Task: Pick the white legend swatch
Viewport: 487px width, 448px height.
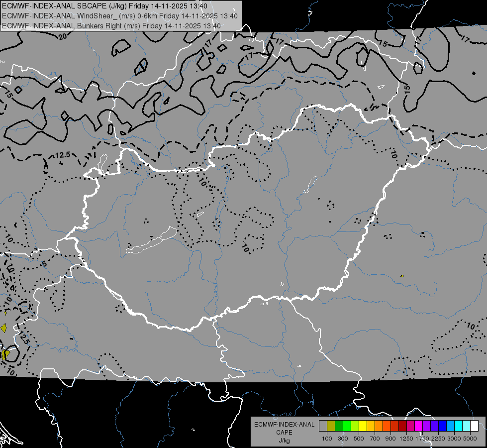Action: [x=474, y=426]
